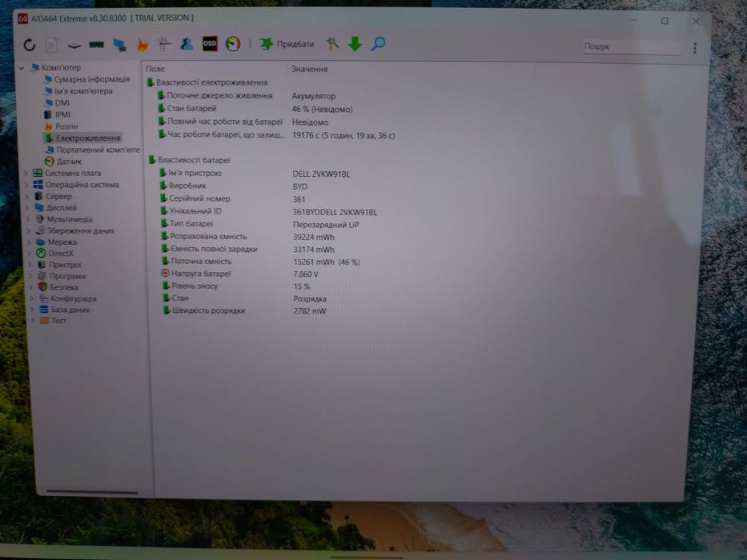Click the tree panel horizontal scrollbar
The height and width of the screenshot is (560, 747).
91,492
